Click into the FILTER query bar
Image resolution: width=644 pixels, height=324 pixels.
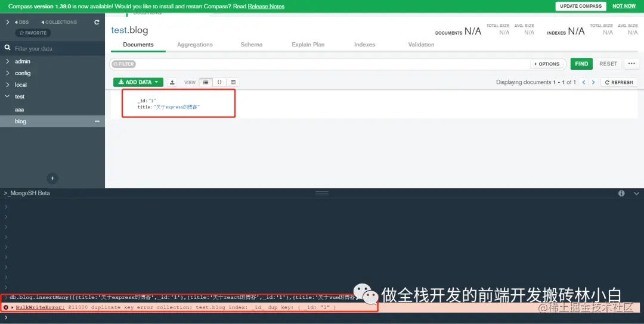333,64
